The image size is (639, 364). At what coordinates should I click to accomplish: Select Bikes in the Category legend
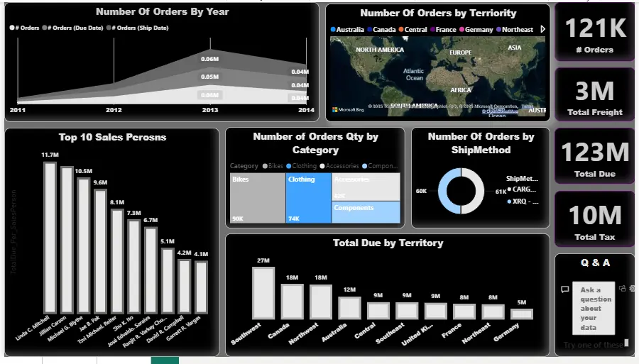pyautogui.click(x=273, y=166)
